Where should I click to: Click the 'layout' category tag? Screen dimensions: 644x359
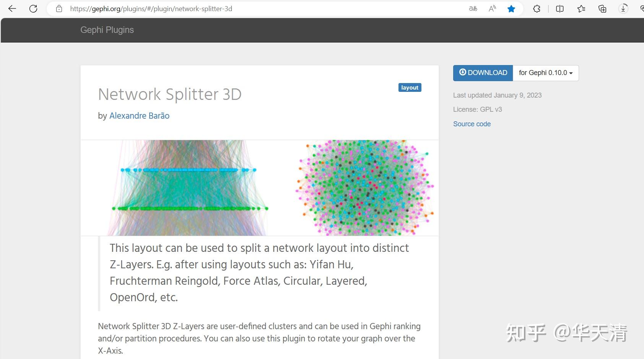click(x=410, y=88)
